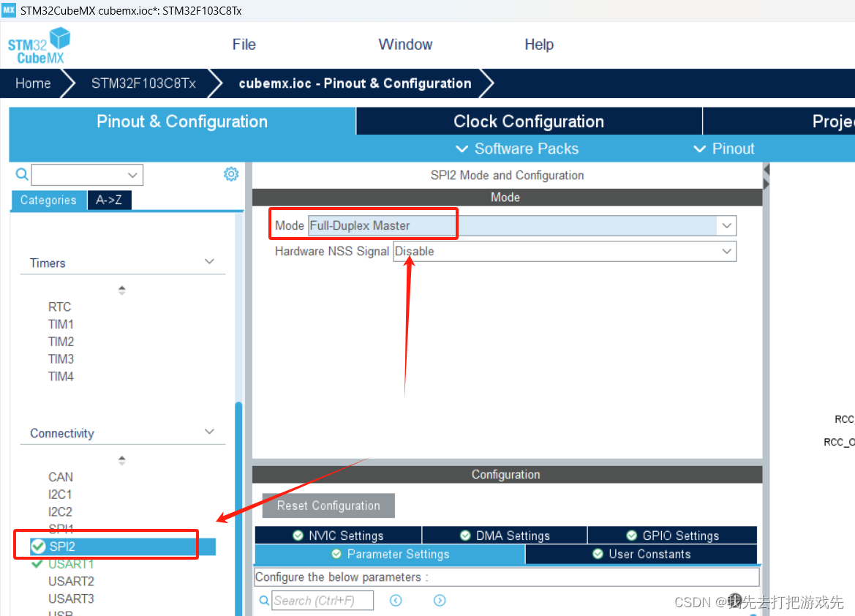Open the Hardware NSS Signal dropdown
This screenshot has width=855, height=616.
pyautogui.click(x=726, y=251)
